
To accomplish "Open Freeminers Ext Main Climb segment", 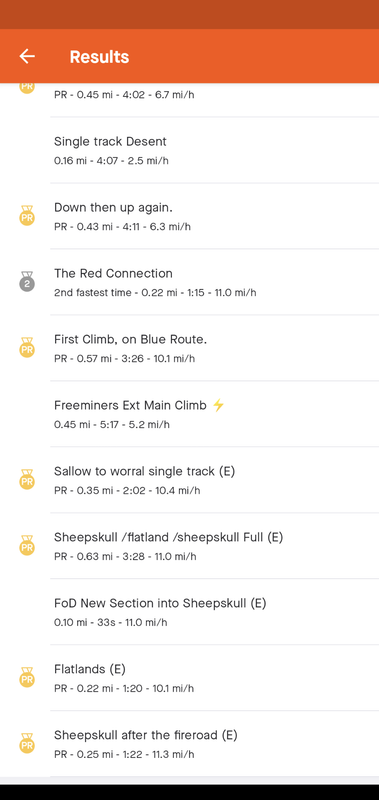I will [214, 414].
